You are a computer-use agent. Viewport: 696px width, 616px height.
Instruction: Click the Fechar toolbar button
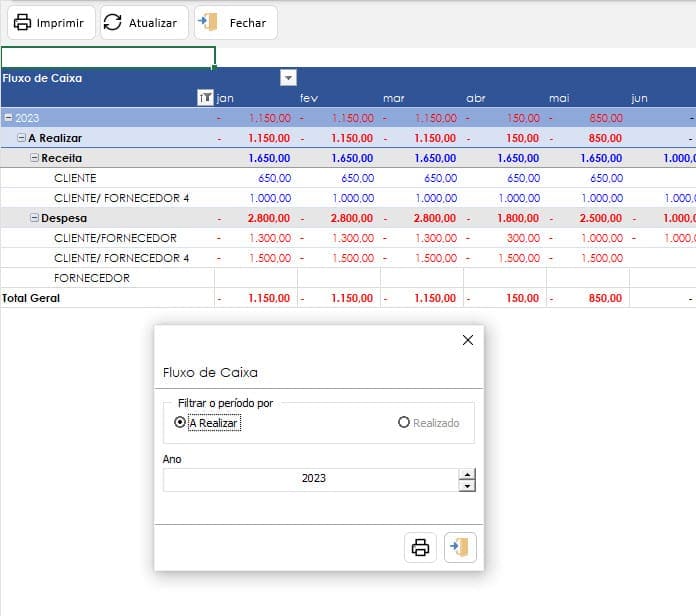[x=235, y=22]
